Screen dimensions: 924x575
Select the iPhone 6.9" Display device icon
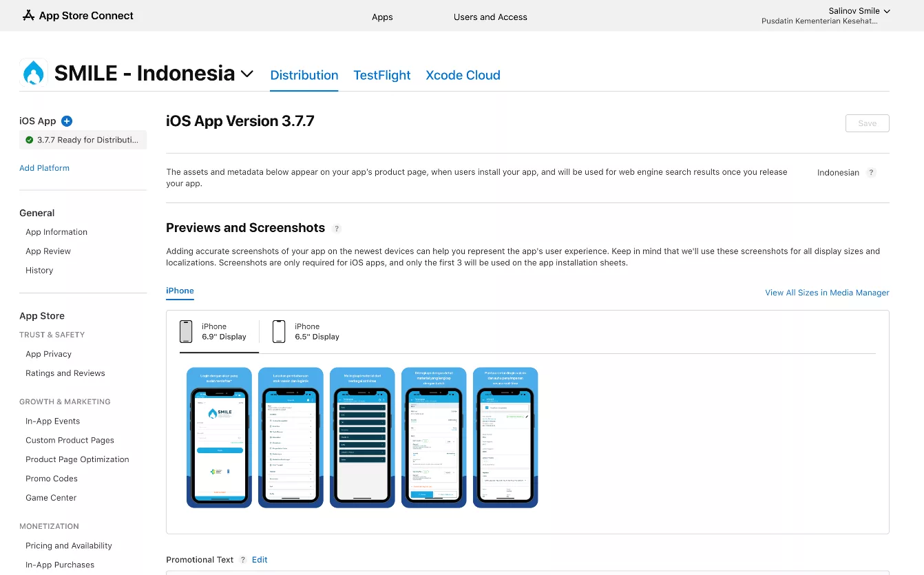coord(186,331)
